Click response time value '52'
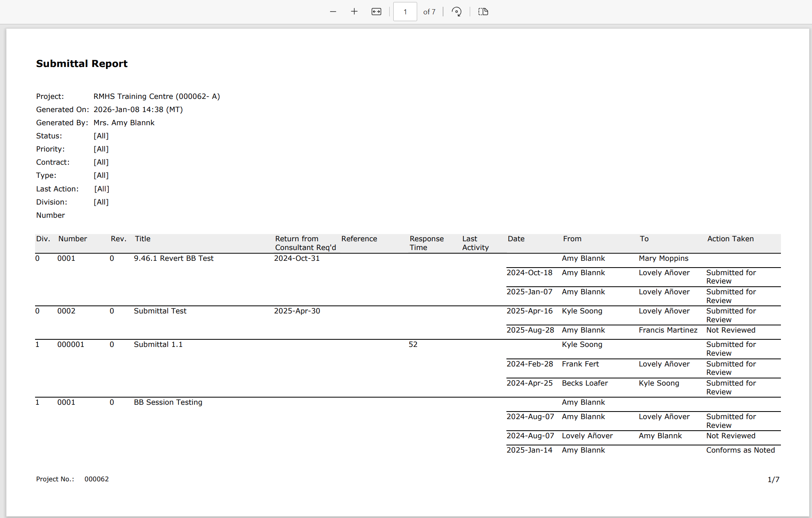812x518 pixels. tap(413, 345)
